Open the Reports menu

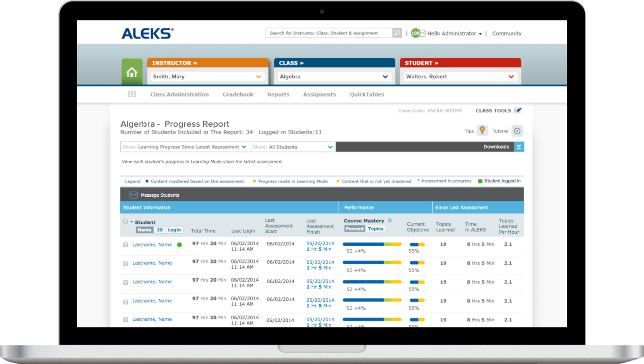click(278, 95)
